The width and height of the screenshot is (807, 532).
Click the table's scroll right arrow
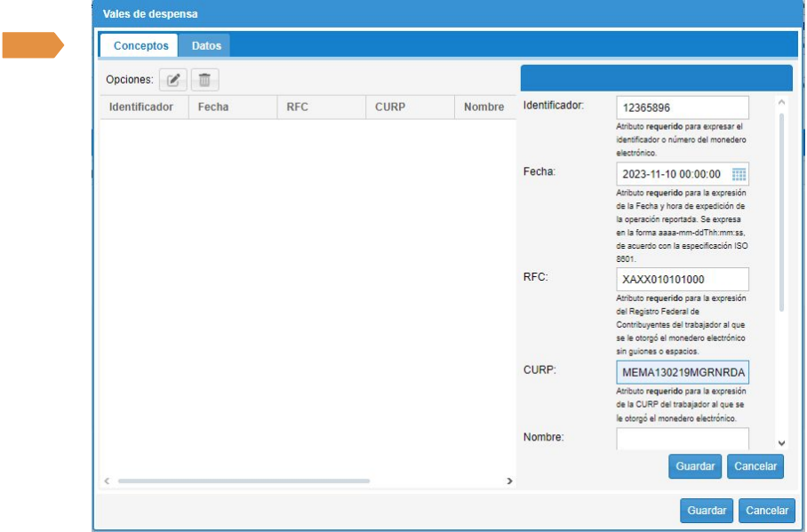click(509, 480)
